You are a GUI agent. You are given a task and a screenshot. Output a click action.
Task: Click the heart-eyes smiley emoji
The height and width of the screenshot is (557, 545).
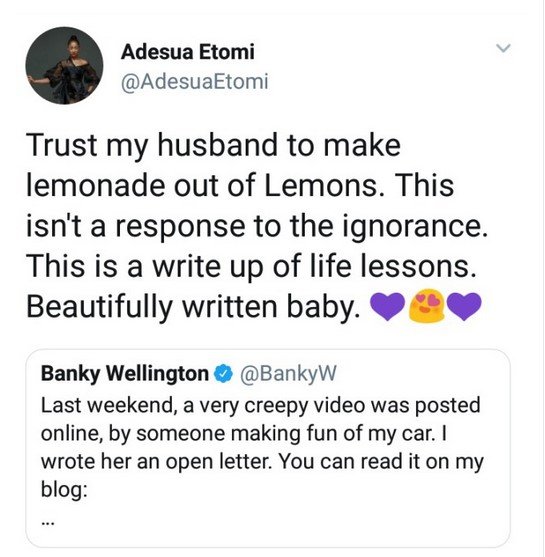pos(425,305)
